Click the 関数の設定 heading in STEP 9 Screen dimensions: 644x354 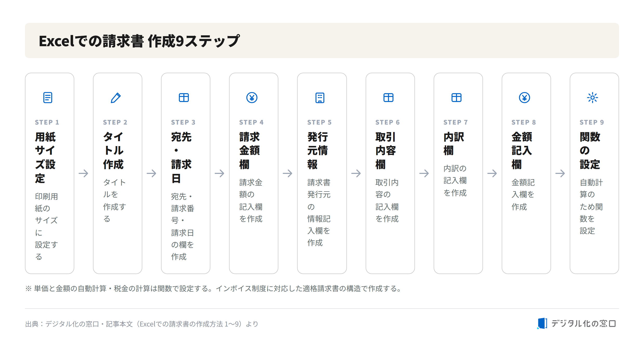(590, 151)
